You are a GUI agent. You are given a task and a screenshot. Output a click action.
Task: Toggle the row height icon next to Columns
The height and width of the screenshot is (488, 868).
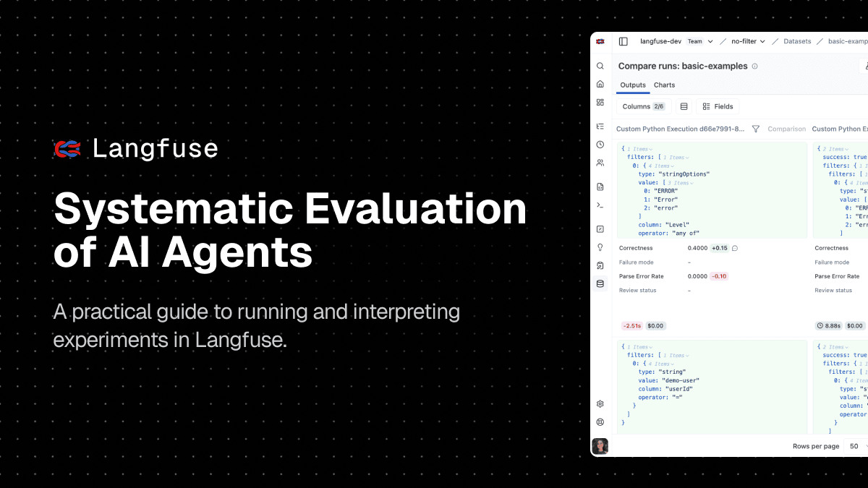coord(684,106)
